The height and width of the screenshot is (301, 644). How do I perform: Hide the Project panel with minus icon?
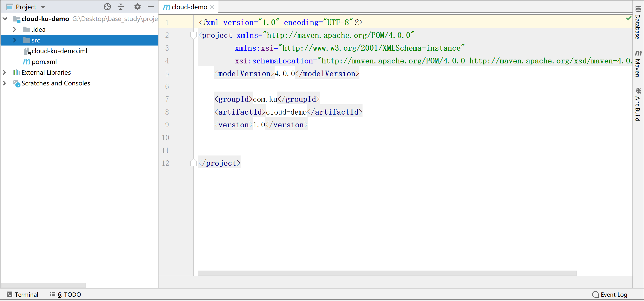tap(151, 7)
